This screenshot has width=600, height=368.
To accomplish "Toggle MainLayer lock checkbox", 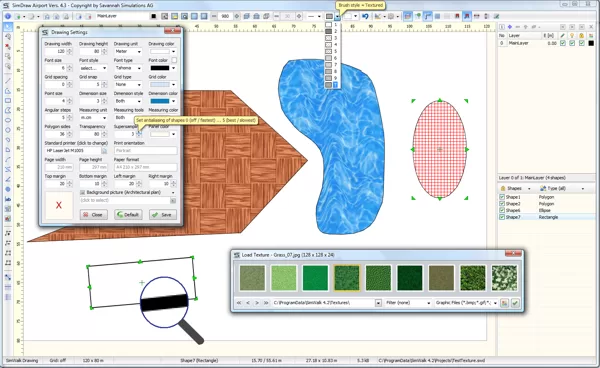I will tap(582, 43).
